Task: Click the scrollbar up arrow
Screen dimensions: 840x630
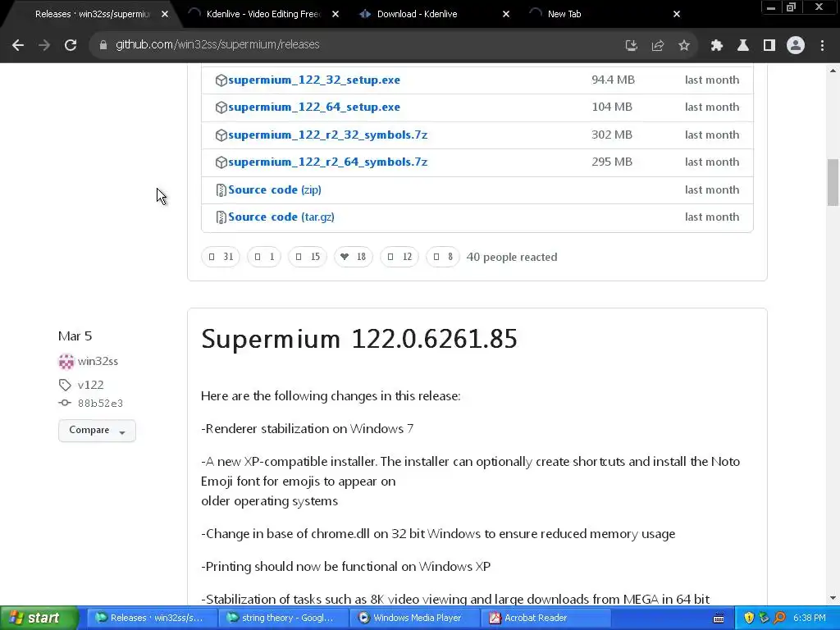Action: [833, 71]
